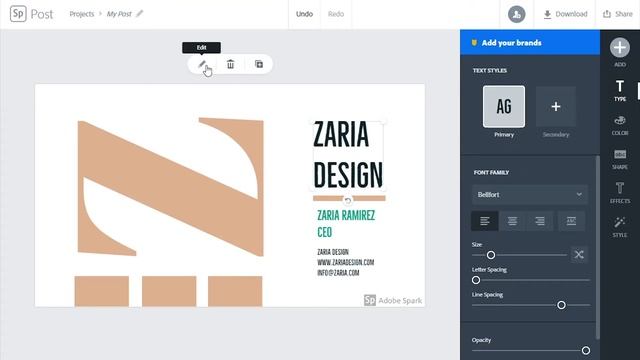Align text left

tap(484, 221)
